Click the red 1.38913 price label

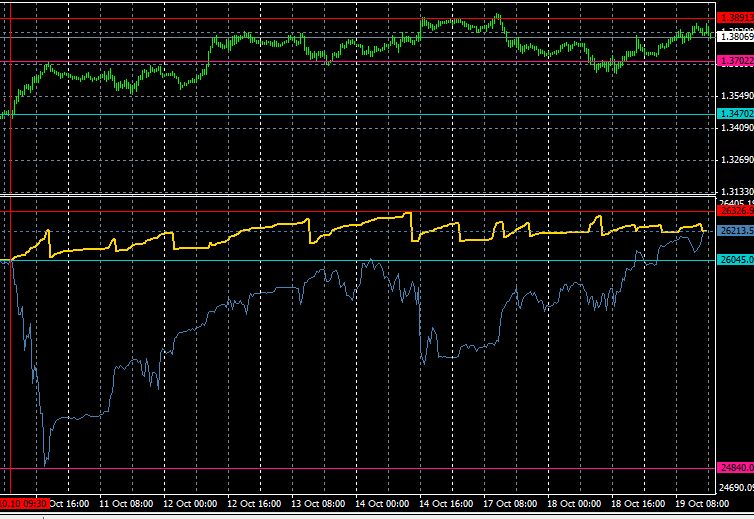tap(735, 18)
